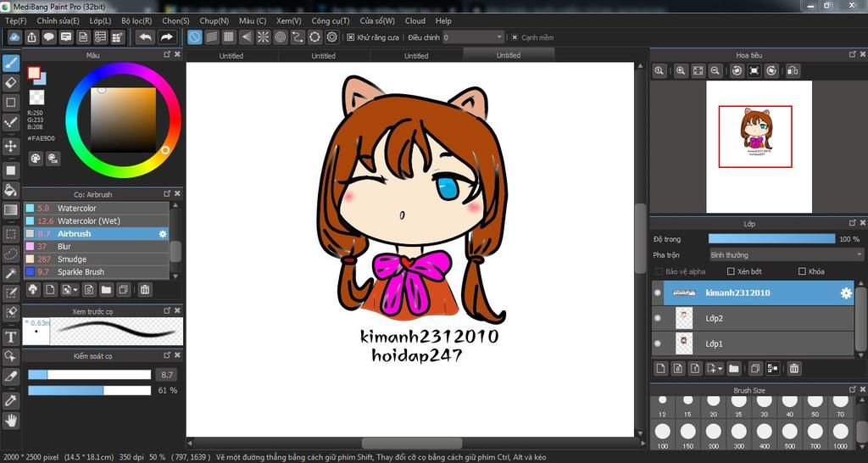
Task: Delete layer with trash icon
Action: point(793,368)
